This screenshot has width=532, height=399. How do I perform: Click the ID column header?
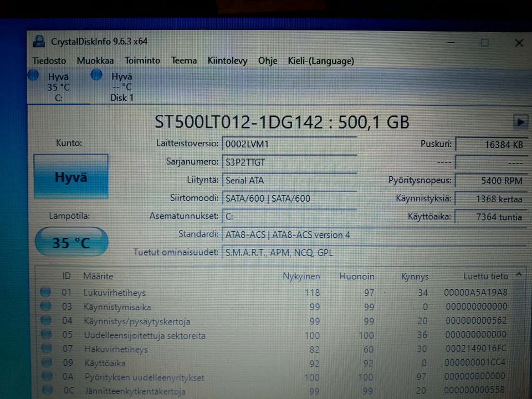66,276
